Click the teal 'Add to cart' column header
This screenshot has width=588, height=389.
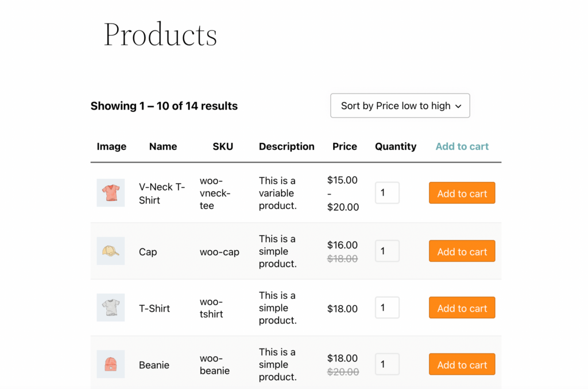coord(462,146)
